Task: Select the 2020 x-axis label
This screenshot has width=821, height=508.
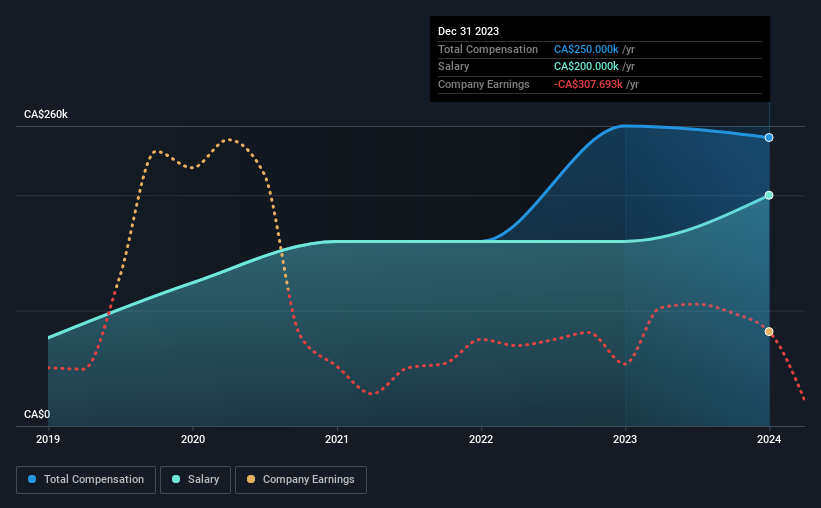Action: pyautogui.click(x=193, y=439)
